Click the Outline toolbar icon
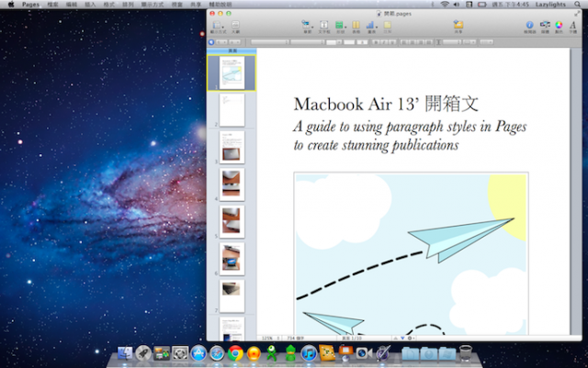The image size is (588, 368). [235, 25]
